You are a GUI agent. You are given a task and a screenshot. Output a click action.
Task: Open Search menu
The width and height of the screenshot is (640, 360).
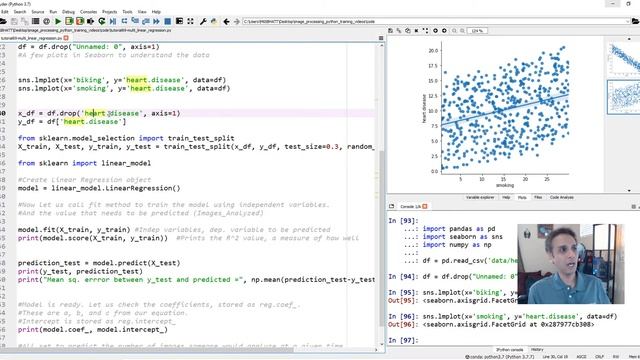click(x=20, y=12)
